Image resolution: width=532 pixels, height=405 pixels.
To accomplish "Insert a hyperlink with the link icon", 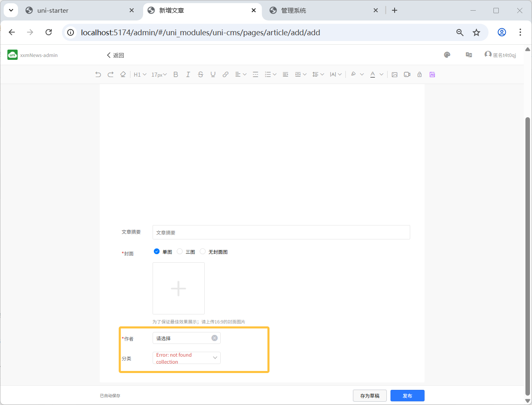I will [x=225, y=75].
